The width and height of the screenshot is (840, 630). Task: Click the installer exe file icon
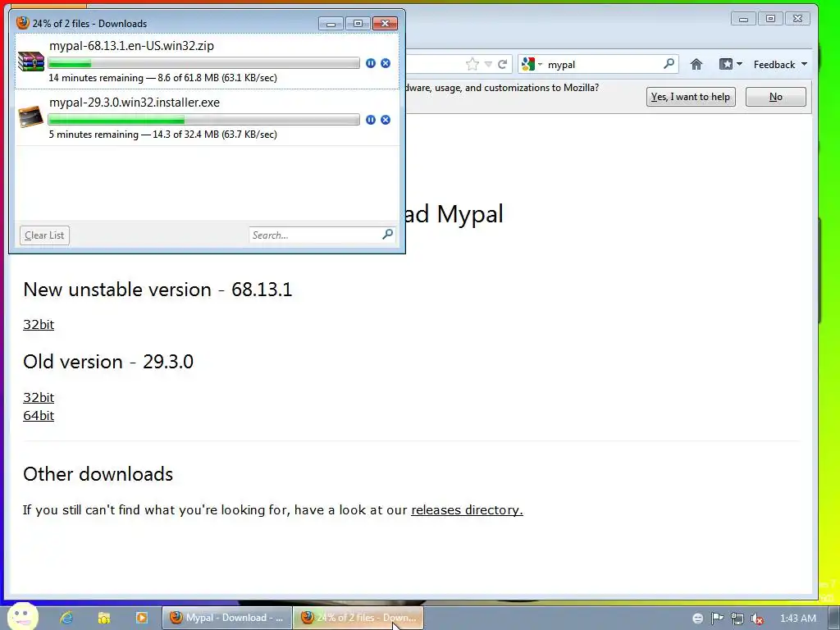tap(30, 117)
